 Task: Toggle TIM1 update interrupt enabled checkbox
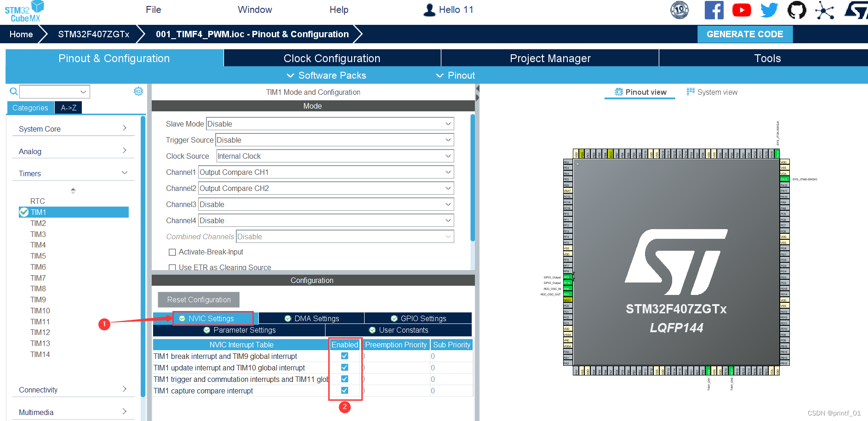pyautogui.click(x=344, y=367)
